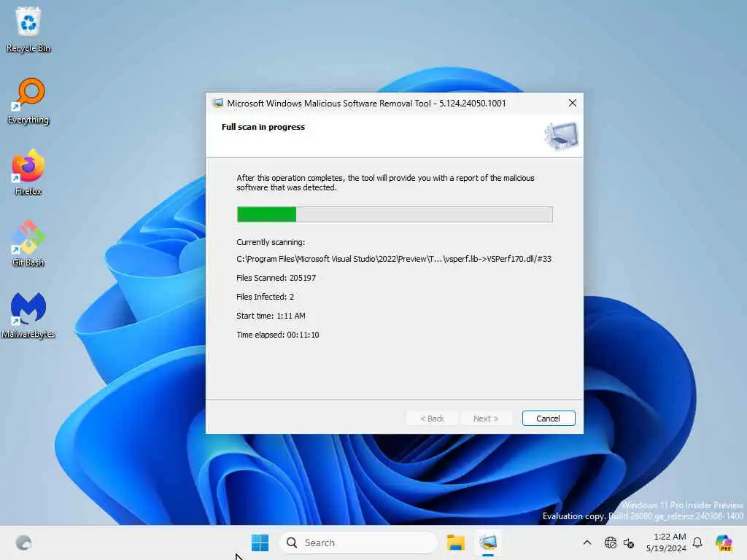Click the Malicious Software Removal Tool taskbar icon
This screenshot has width=747, height=560.
[488, 542]
